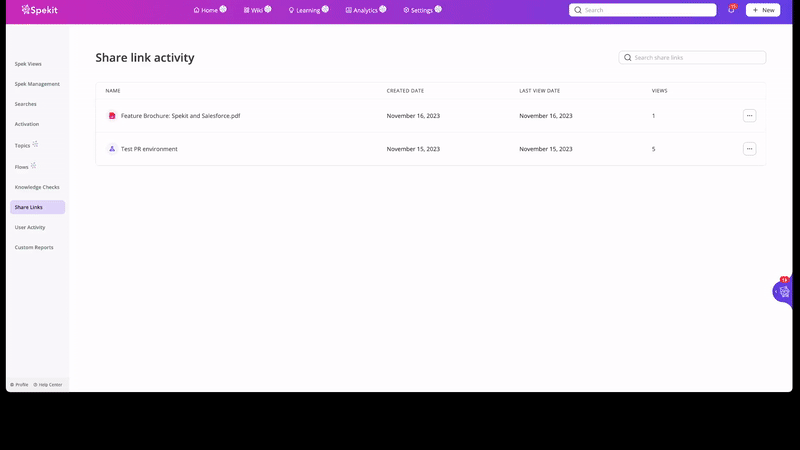Go to Spek Management in sidebar
800x450 pixels.
point(37,84)
